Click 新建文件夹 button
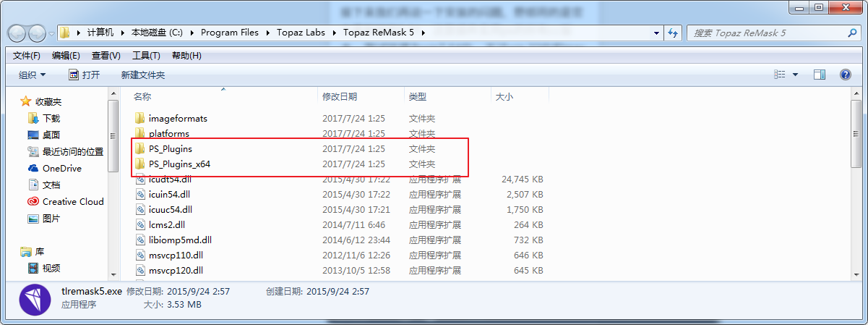The image size is (868, 325). click(x=143, y=75)
